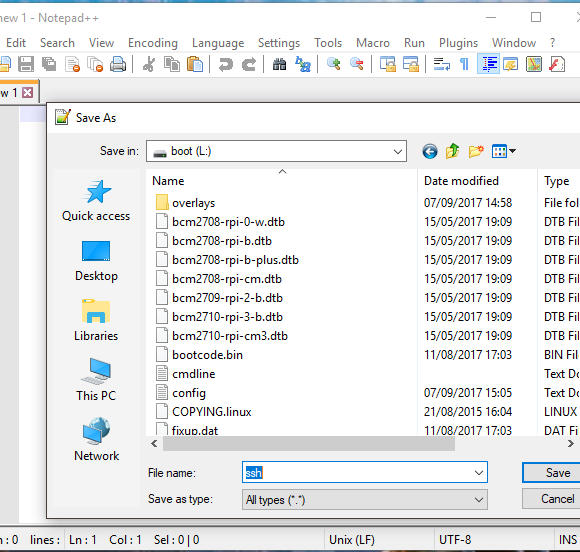Click the Cut scissors icon
The height and width of the screenshot is (552, 580).
(x=149, y=64)
